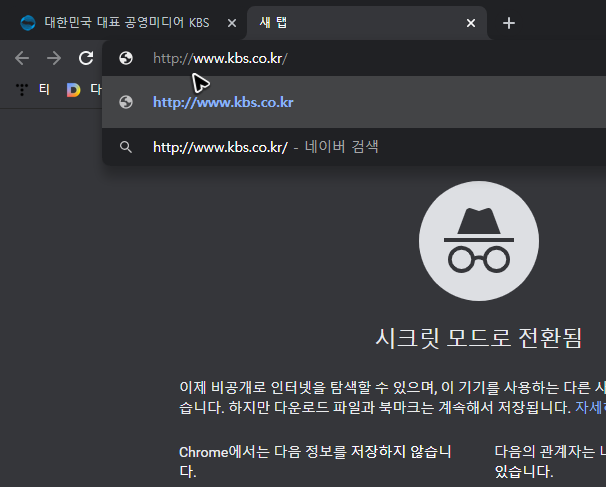
Task: Click the incognito hat and glasses icon
Action: point(479,241)
